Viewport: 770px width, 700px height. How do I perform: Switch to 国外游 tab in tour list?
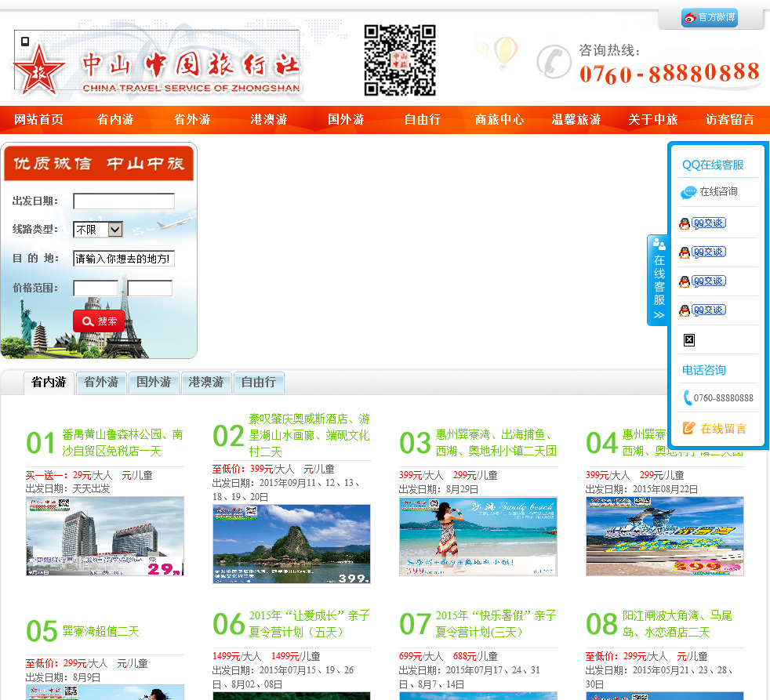(154, 383)
